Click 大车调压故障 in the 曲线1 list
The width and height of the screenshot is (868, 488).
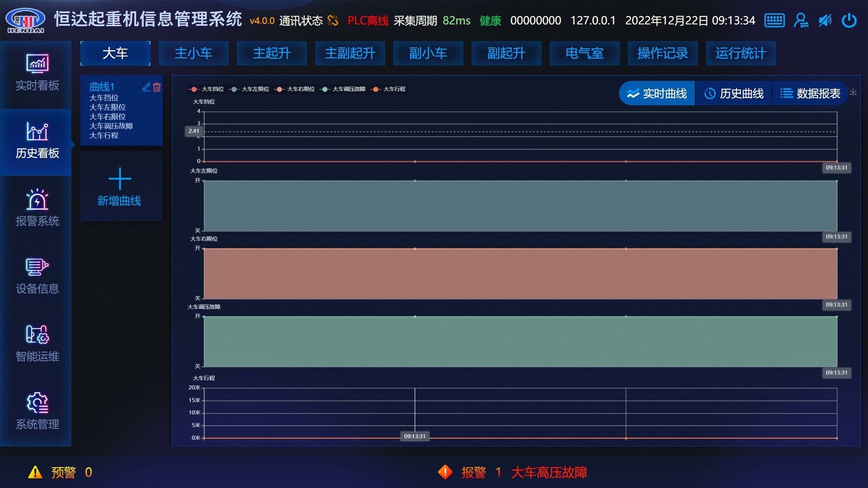tap(111, 126)
